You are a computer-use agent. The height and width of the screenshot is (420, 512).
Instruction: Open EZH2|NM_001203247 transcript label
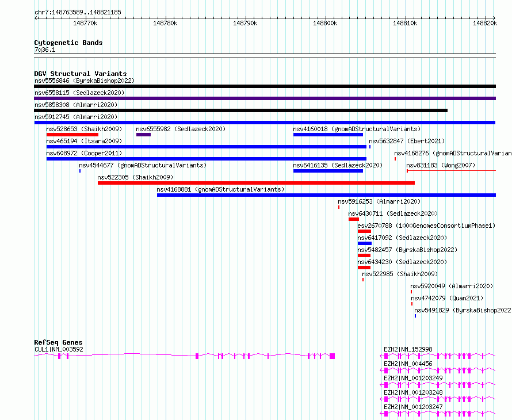point(413,407)
